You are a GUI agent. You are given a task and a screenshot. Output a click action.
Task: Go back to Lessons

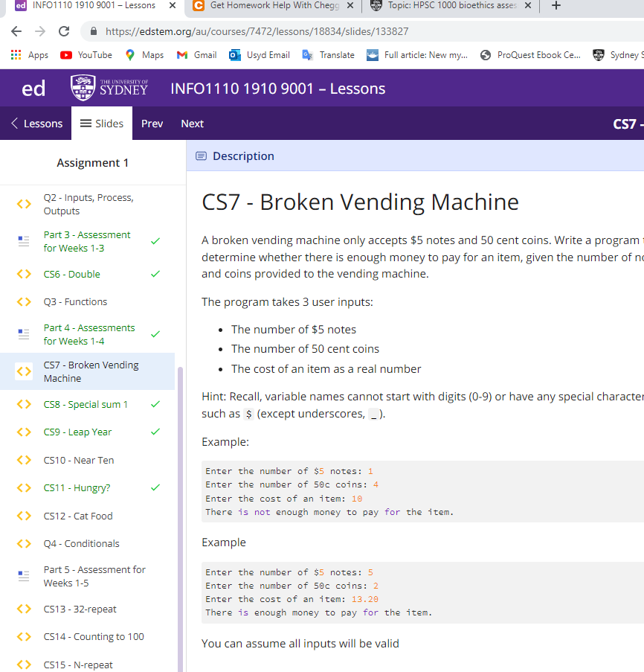pyautogui.click(x=36, y=124)
